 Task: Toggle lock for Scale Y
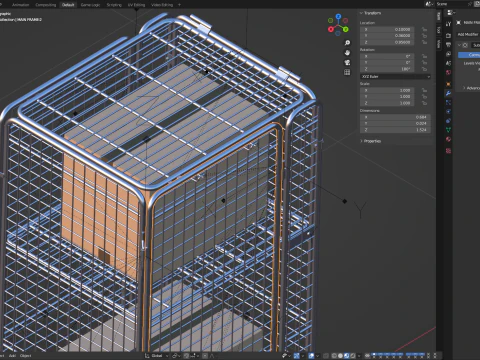[424, 97]
